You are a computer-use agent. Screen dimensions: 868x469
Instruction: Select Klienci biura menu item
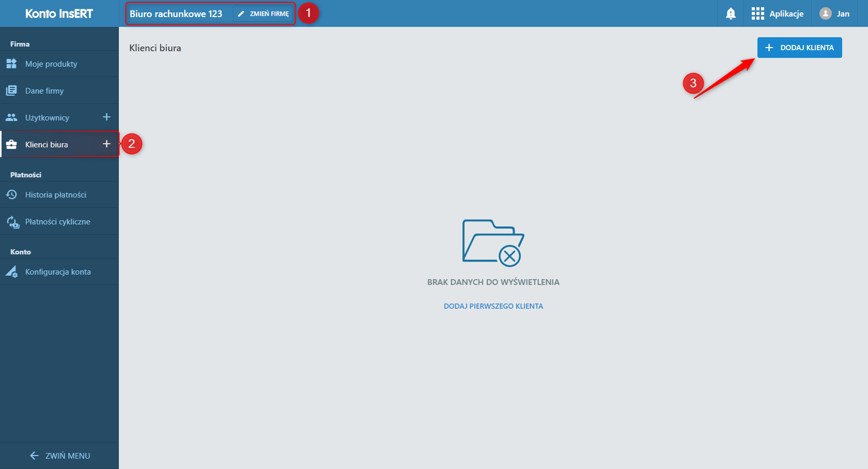click(59, 144)
